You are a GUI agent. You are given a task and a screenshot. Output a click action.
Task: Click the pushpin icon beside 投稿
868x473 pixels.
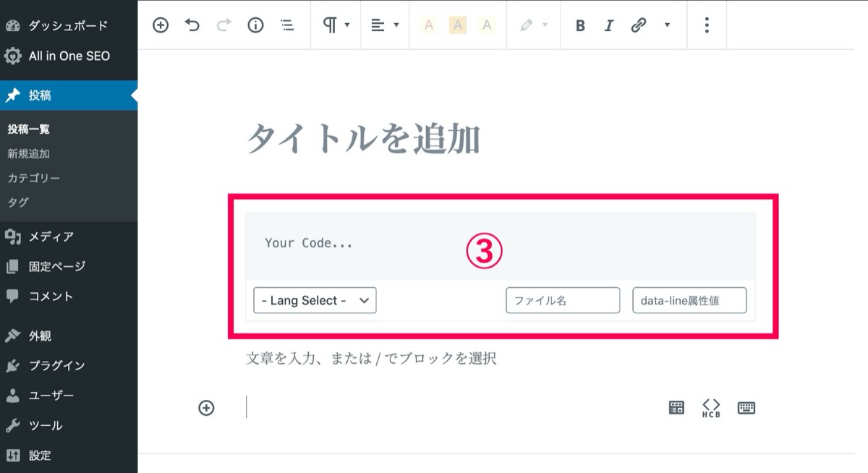(x=12, y=95)
